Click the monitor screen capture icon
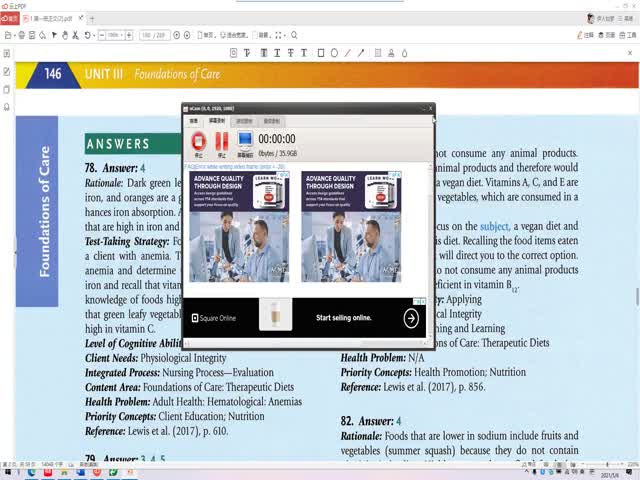 (x=245, y=142)
